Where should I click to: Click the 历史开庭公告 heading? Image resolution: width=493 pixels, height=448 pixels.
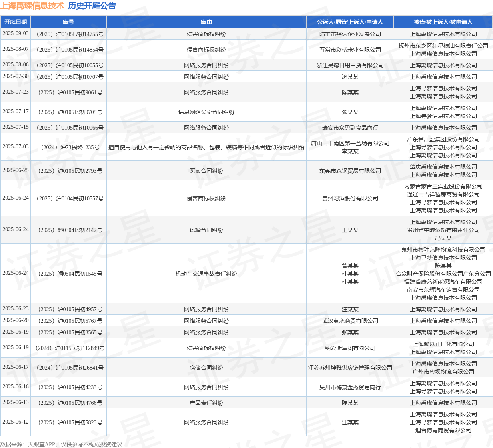tap(92, 6)
